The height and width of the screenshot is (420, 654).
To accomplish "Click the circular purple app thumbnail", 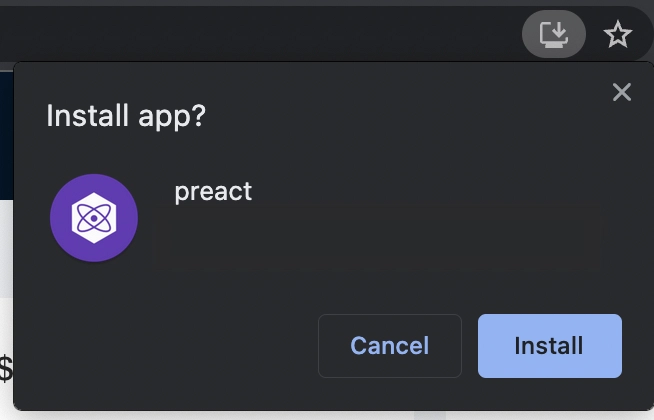I will point(94,218).
